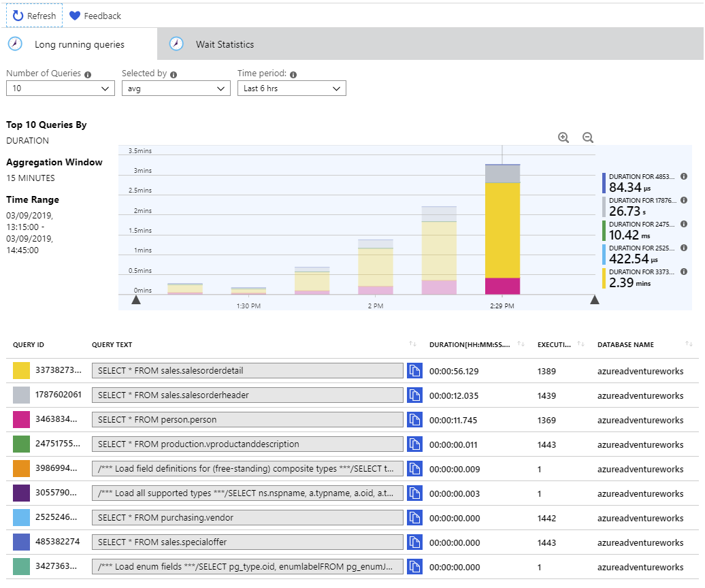The height and width of the screenshot is (588, 705).
Task: Click the person.person query text field
Action: [247, 419]
